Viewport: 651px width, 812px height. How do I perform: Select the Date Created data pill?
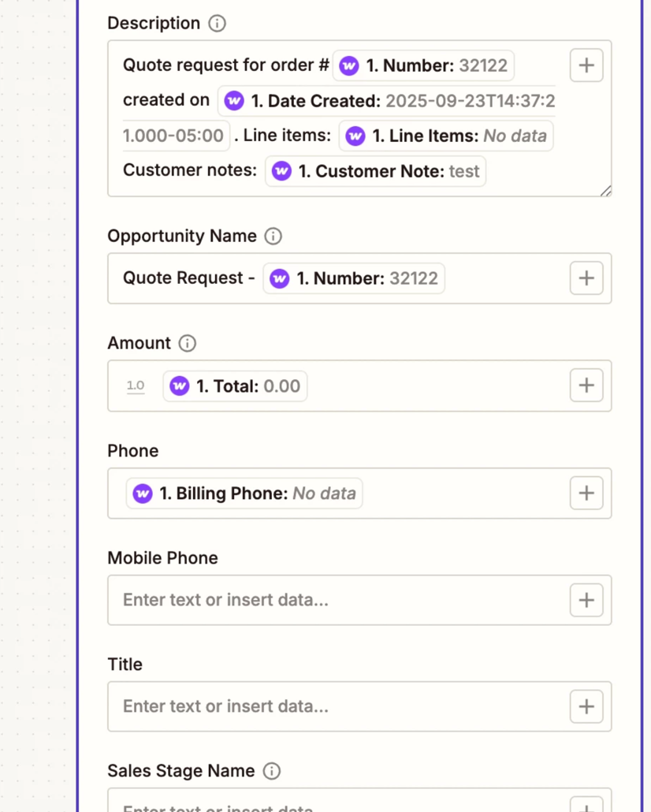(386, 101)
